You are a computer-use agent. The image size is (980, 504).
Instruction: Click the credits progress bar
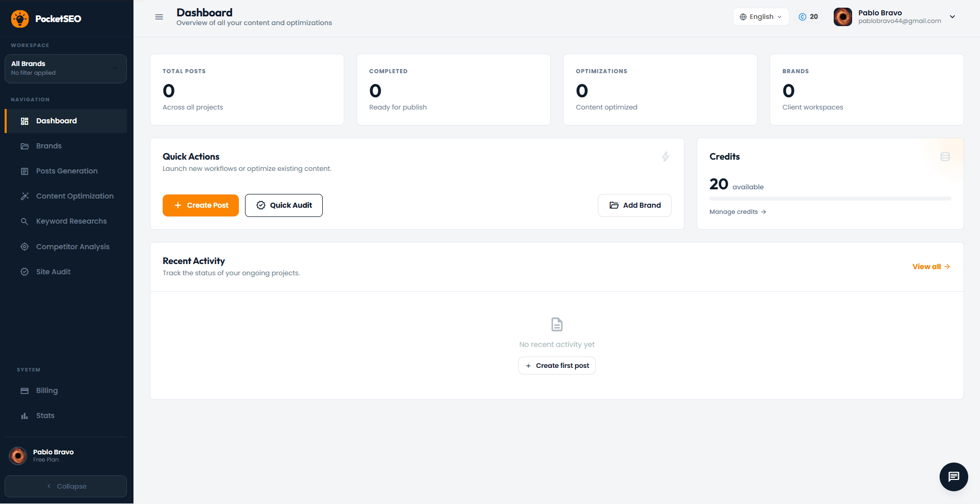click(830, 199)
